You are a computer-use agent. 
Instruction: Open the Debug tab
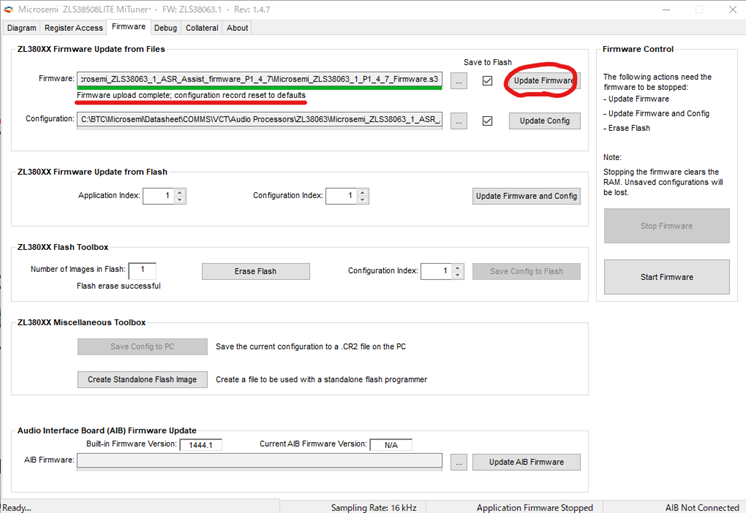pyautogui.click(x=165, y=28)
